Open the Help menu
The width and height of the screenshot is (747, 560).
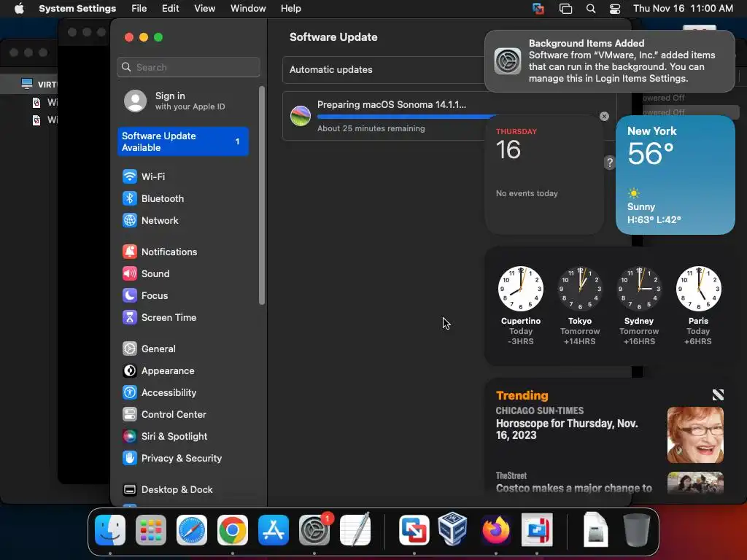(290, 9)
